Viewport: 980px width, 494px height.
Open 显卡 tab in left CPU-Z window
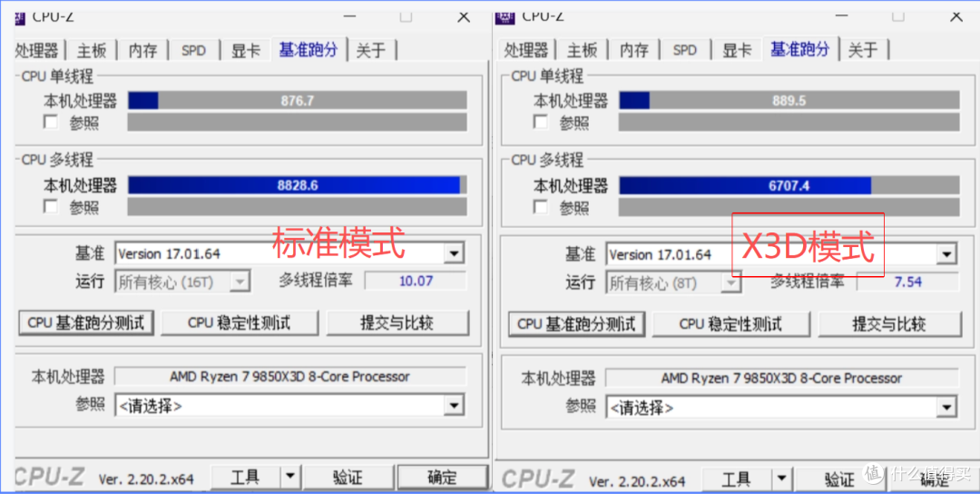[x=246, y=50]
